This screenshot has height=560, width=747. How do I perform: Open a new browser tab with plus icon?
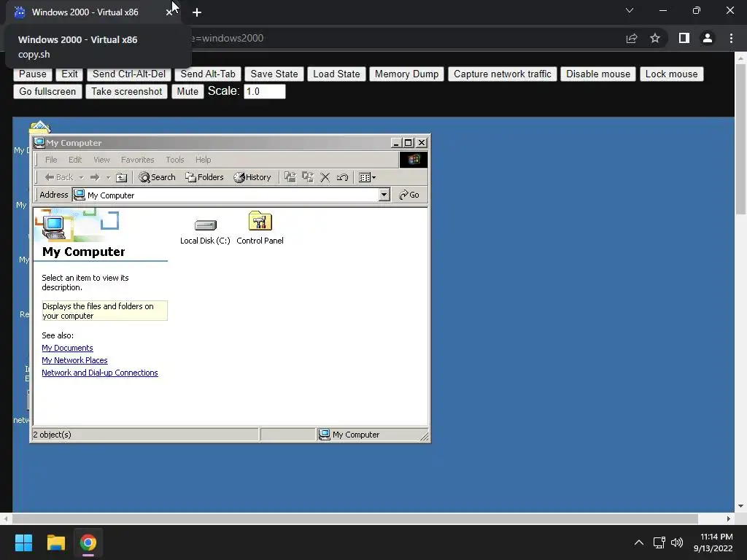click(x=197, y=12)
